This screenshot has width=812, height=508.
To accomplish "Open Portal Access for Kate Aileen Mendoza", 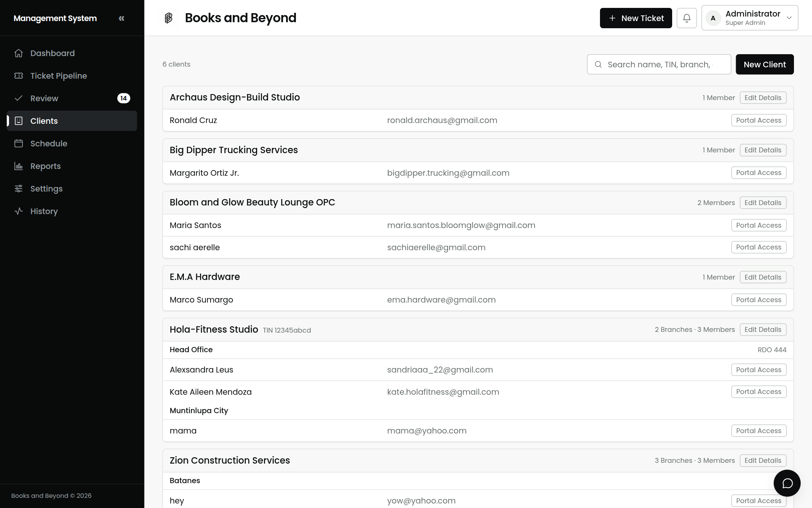I will pos(759,392).
